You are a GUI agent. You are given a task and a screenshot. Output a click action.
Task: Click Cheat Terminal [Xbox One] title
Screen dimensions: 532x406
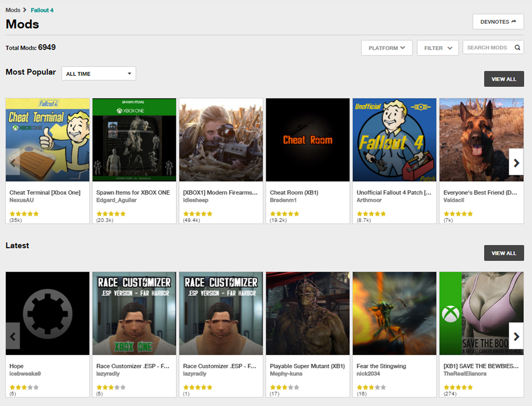click(45, 193)
